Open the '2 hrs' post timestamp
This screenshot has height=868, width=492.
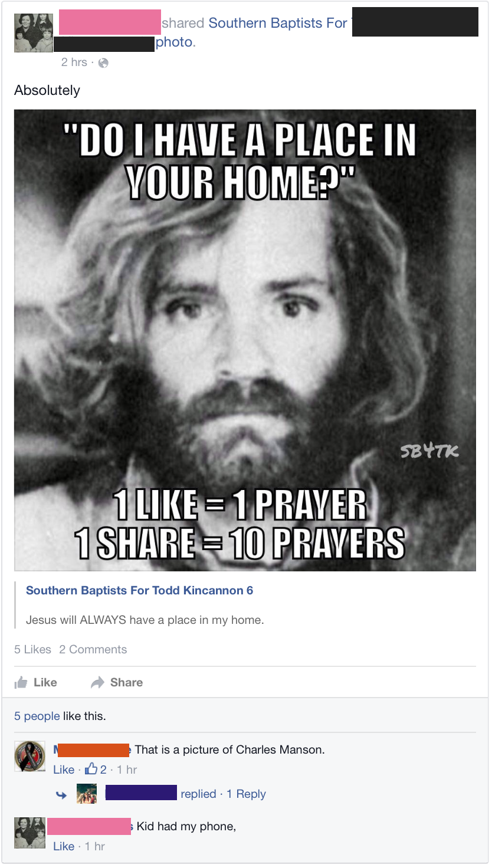(74, 63)
